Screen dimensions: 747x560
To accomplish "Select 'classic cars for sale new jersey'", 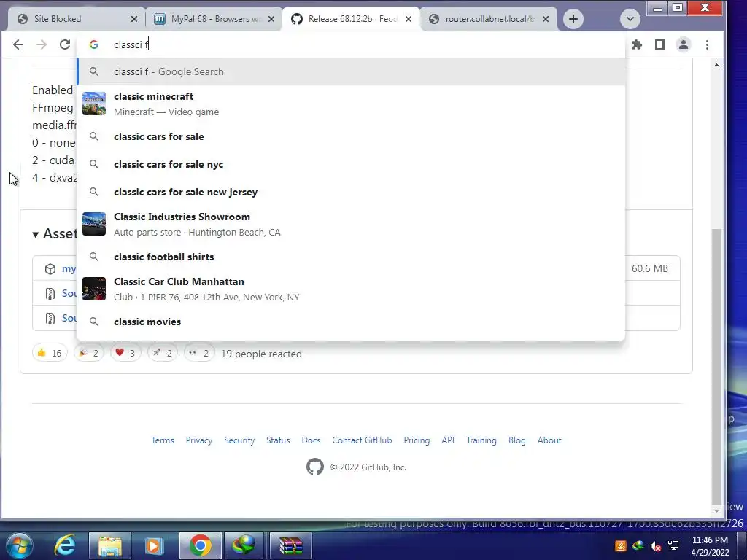I will pyautogui.click(x=351, y=192).
